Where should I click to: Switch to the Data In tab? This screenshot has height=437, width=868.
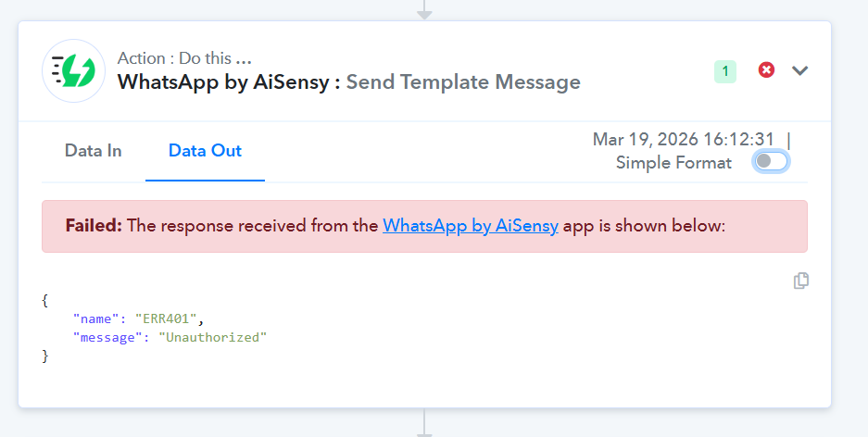(93, 151)
